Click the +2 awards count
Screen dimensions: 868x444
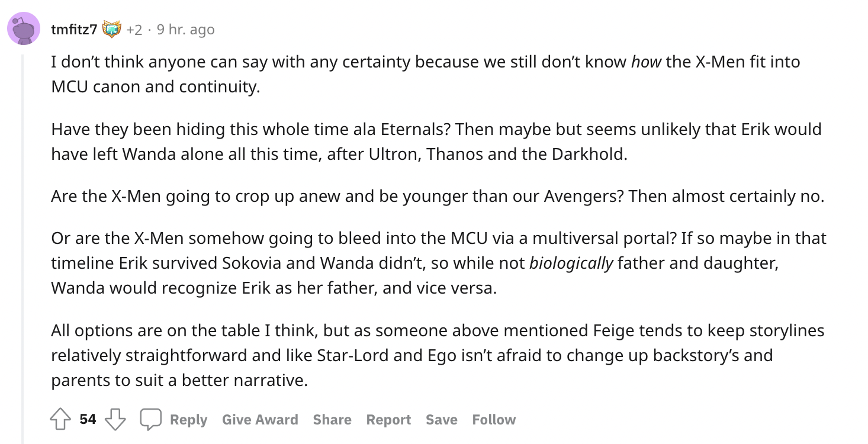tap(134, 29)
